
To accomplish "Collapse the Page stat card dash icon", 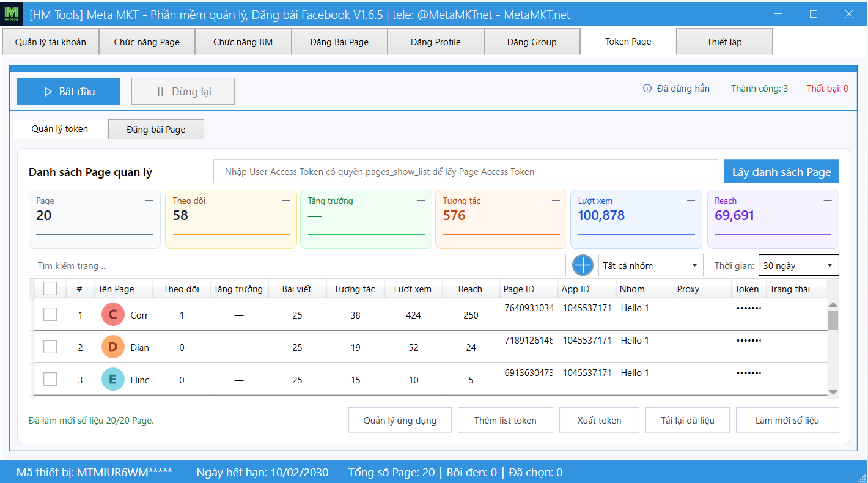I will [149, 201].
